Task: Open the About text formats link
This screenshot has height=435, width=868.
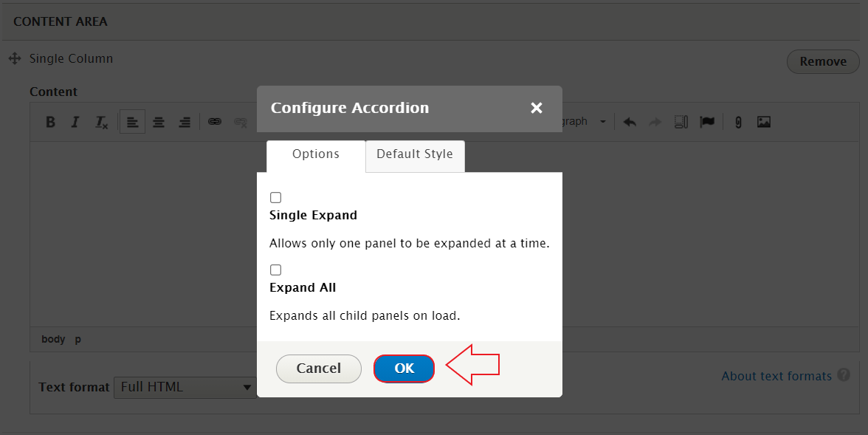Action: [777, 376]
